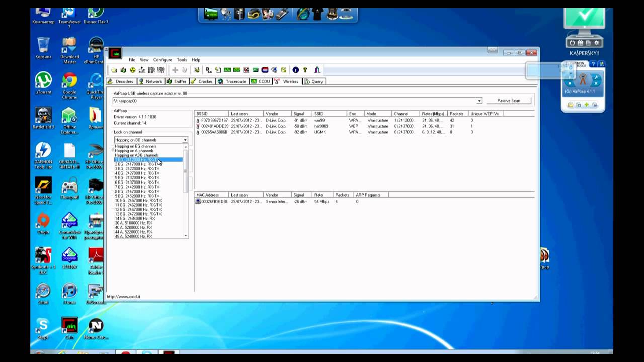
Task: Click the red-white box toolbar icon
Action: (x=265, y=70)
